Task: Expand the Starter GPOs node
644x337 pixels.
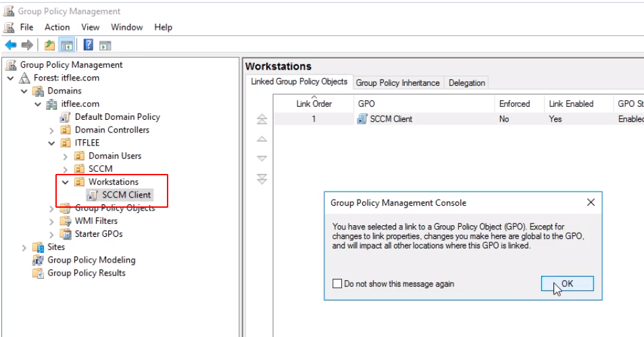Action: (52, 235)
